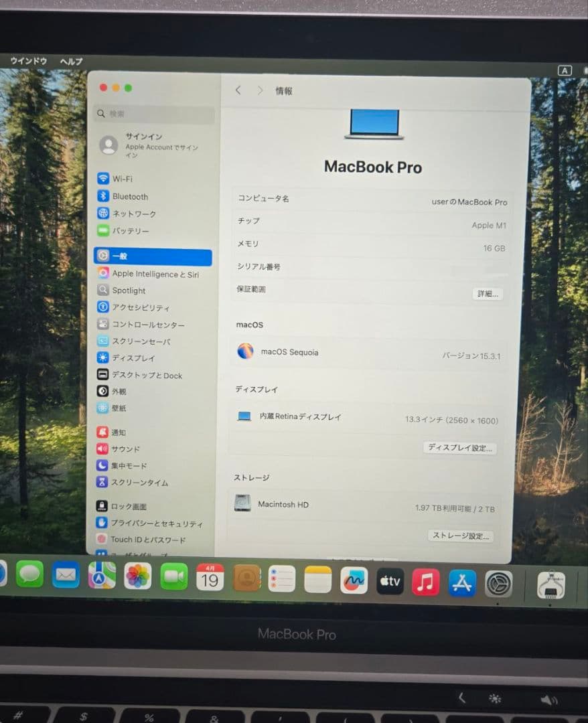
Task: Open ディスプレイ設定… from the info panel
Action: click(x=459, y=448)
